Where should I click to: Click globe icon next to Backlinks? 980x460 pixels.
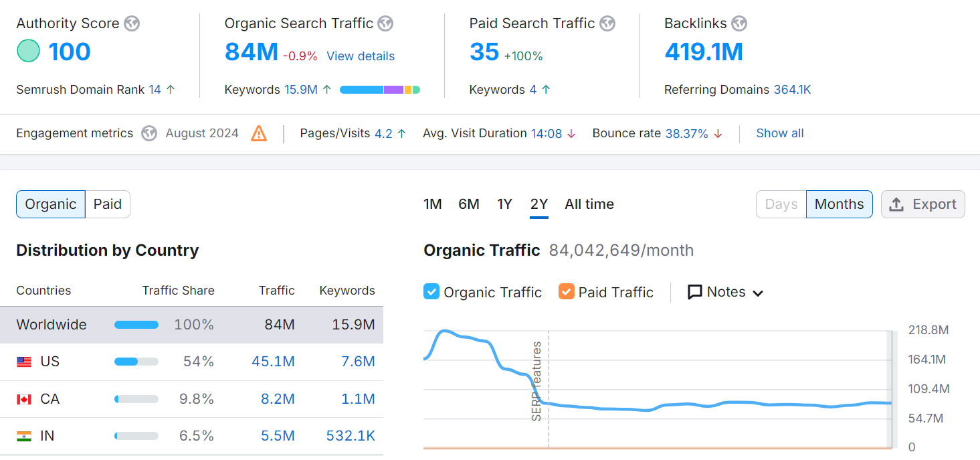click(739, 23)
